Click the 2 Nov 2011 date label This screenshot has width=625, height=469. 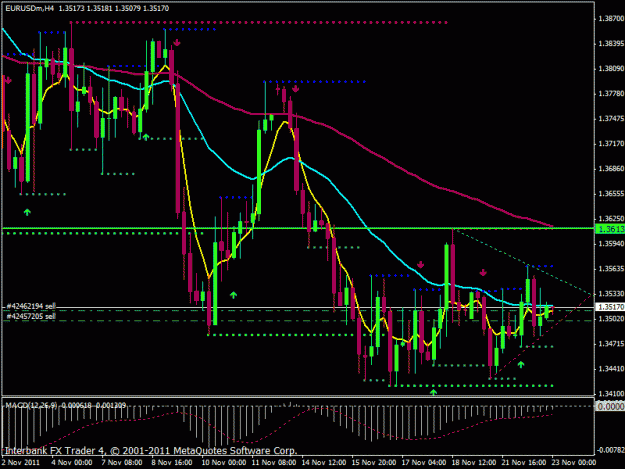(21, 462)
